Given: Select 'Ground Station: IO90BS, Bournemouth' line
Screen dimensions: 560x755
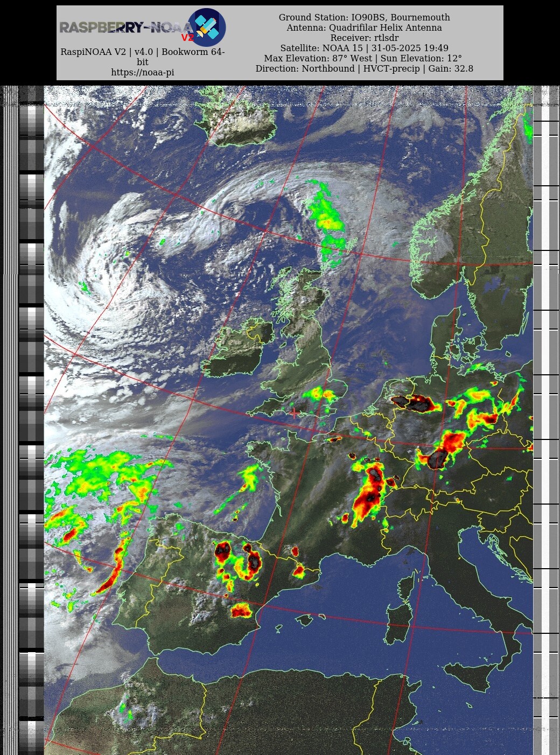Looking at the screenshot, I should pos(365,17).
